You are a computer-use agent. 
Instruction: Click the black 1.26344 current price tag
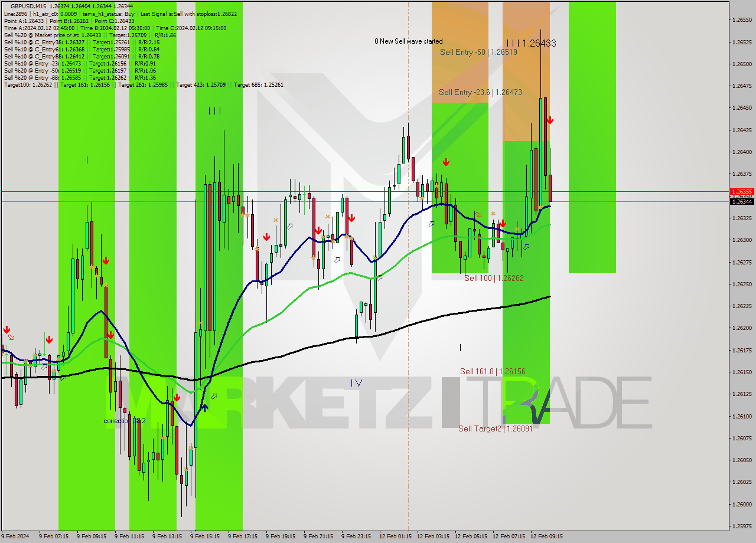(742, 202)
